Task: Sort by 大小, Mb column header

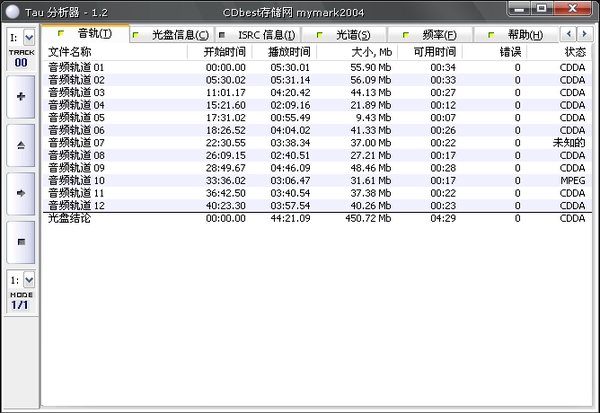Action: [357, 52]
